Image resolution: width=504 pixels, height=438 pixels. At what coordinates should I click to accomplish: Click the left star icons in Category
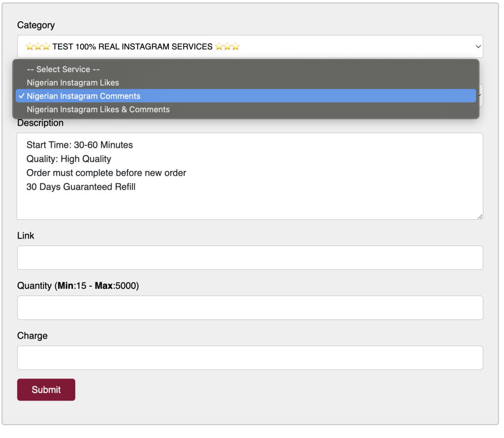point(38,47)
